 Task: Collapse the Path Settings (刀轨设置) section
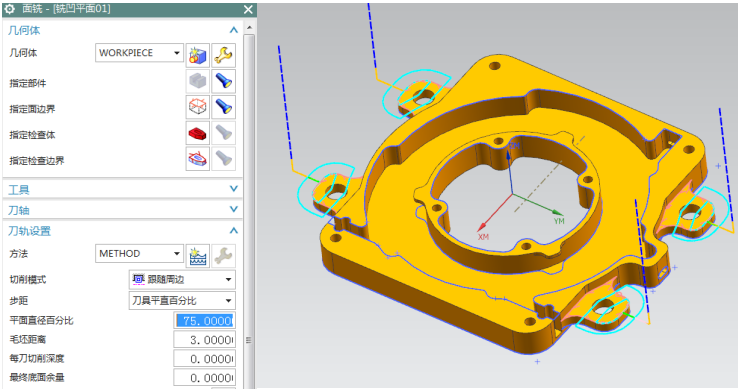tap(233, 231)
